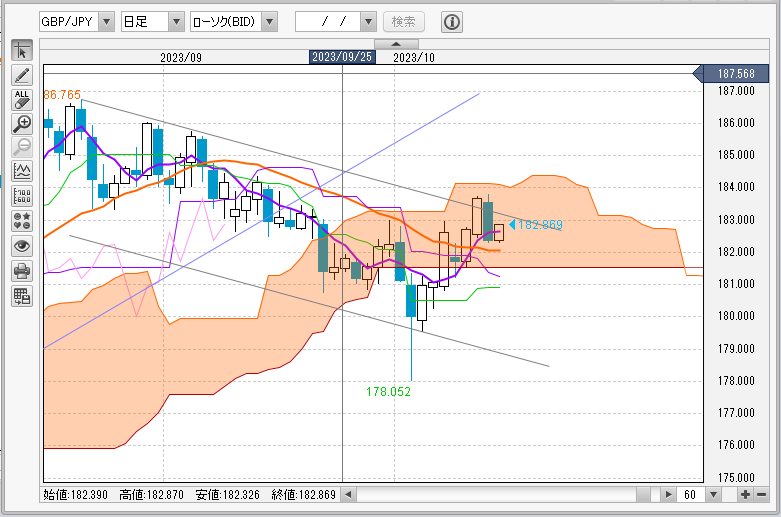Click the 高値:182.870 high value

point(151,495)
